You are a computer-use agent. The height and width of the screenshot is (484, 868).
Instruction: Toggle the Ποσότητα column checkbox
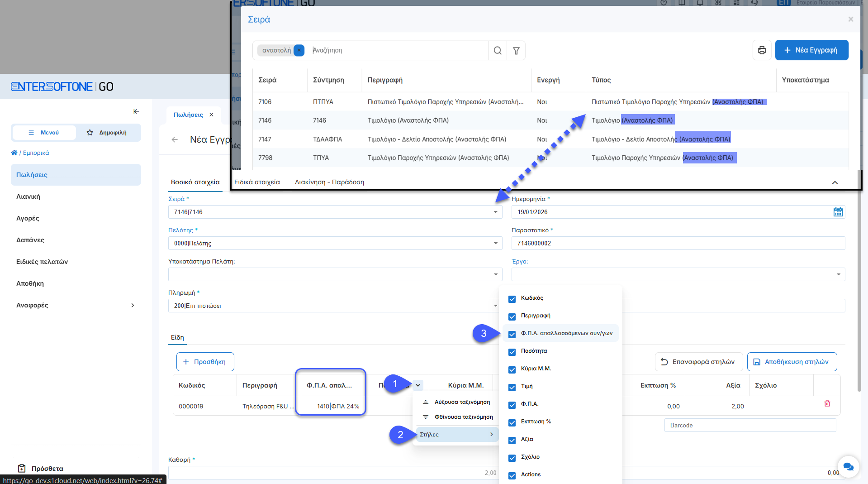(x=512, y=352)
